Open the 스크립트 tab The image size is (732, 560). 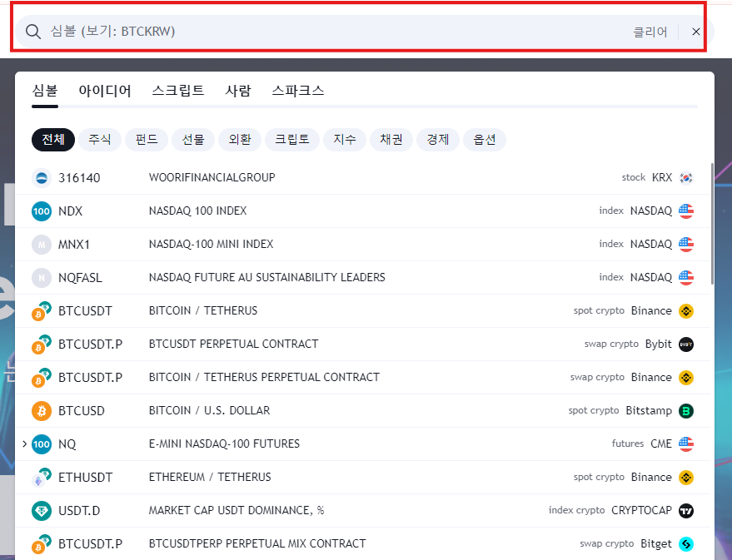(x=178, y=91)
